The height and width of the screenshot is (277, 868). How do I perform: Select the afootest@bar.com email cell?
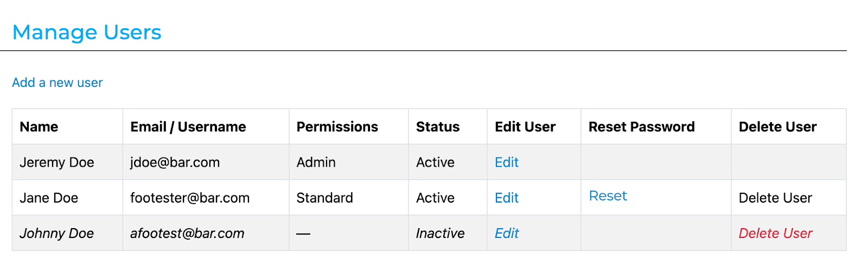[187, 233]
